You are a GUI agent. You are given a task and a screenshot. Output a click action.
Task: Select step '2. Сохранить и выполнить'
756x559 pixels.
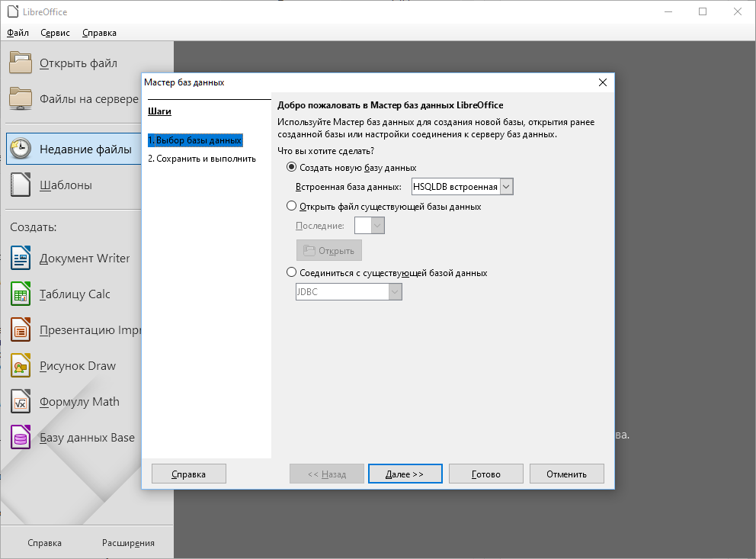(x=202, y=159)
